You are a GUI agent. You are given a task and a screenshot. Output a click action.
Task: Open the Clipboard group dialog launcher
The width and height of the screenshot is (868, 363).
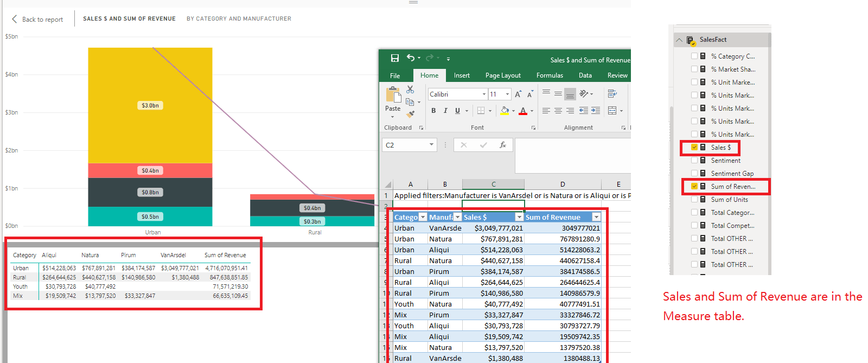point(421,128)
